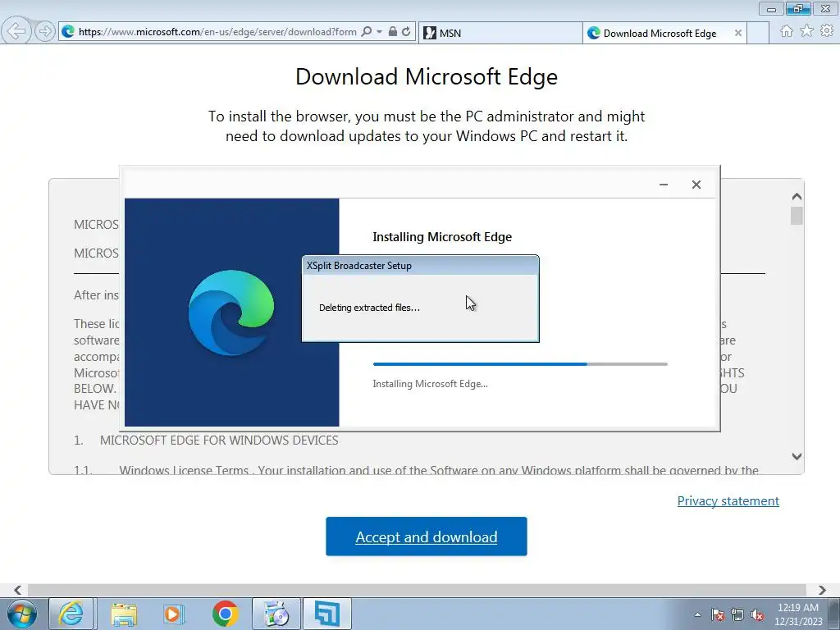Image resolution: width=840 pixels, height=630 pixels.
Task: Open Favorites with the star icon
Action: pos(806,31)
